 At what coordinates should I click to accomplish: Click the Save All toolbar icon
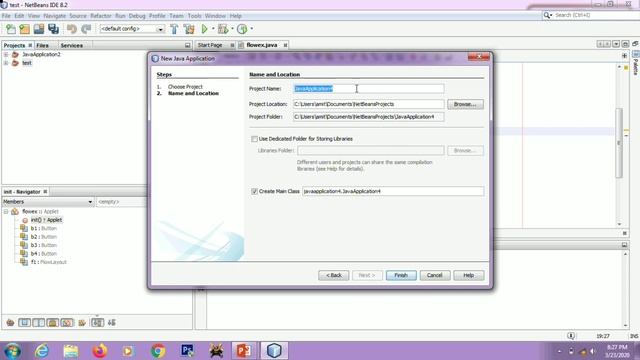click(53, 29)
